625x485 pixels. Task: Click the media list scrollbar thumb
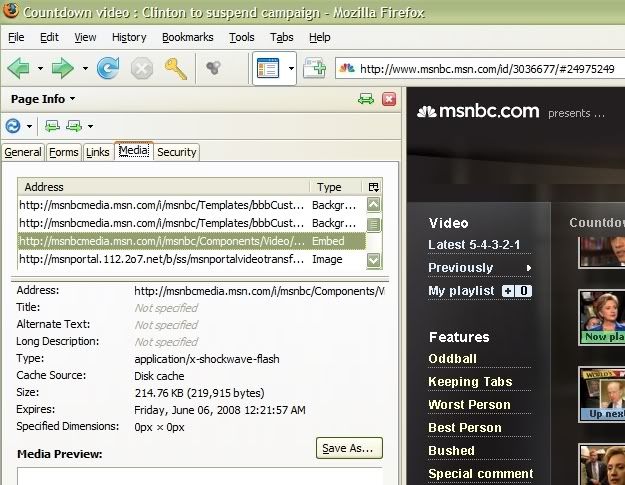tap(373, 224)
